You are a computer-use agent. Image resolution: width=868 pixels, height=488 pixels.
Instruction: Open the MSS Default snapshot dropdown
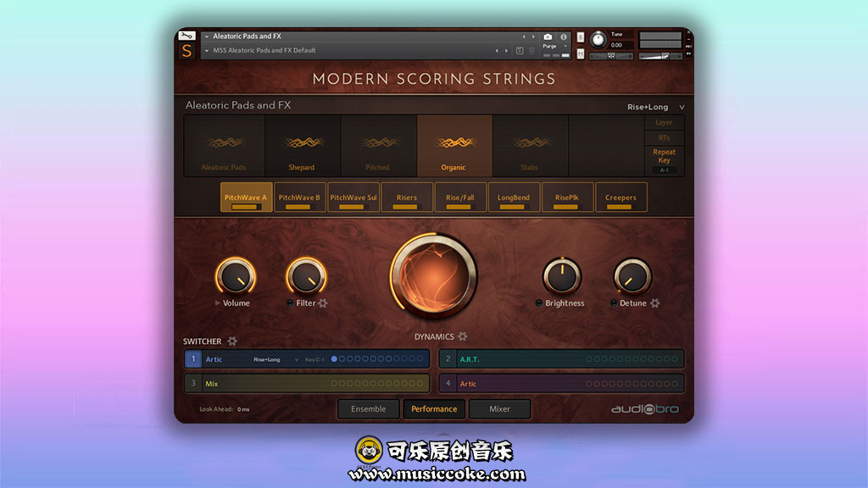pos(207,50)
